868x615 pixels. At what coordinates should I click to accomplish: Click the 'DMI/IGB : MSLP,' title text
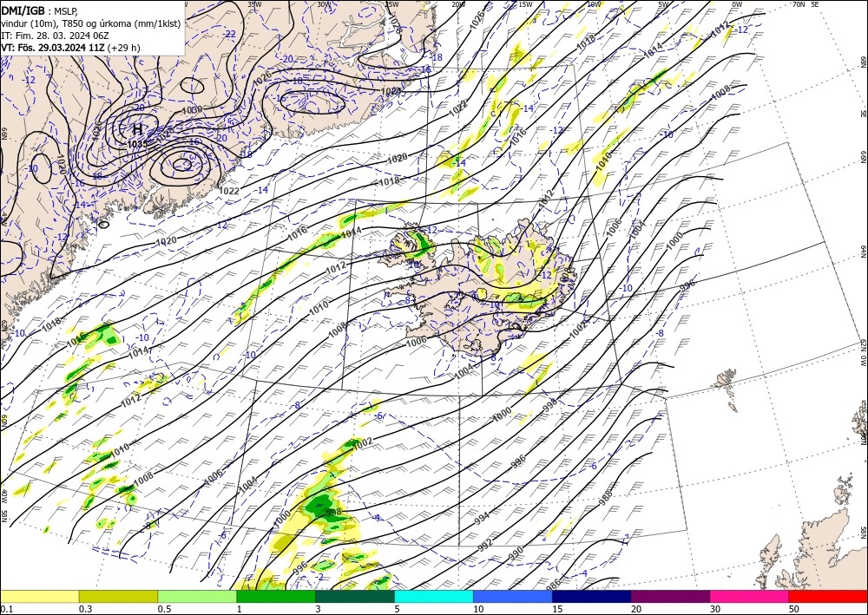39,10
